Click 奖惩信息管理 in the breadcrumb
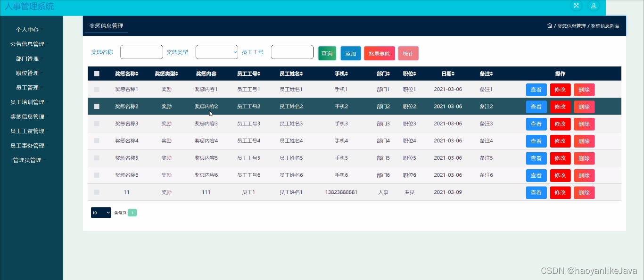This screenshot has height=280, width=644. pos(571,26)
